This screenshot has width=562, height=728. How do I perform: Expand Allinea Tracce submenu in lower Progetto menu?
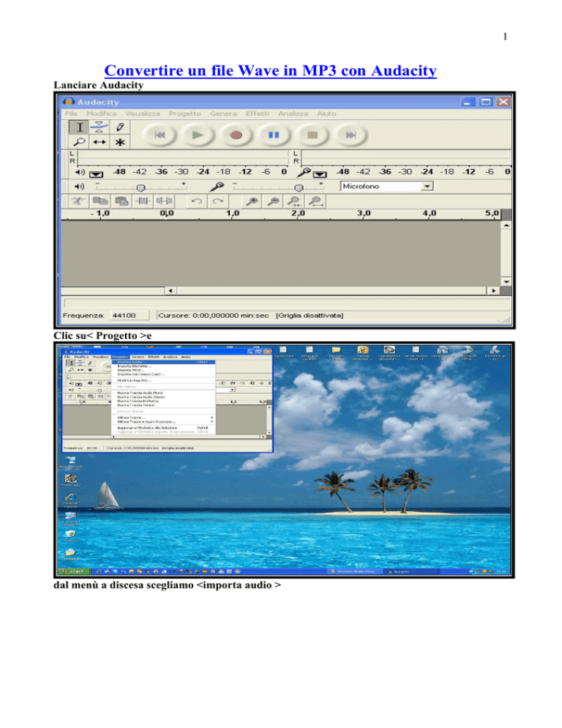pyautogui.click(x=163, y=417)
